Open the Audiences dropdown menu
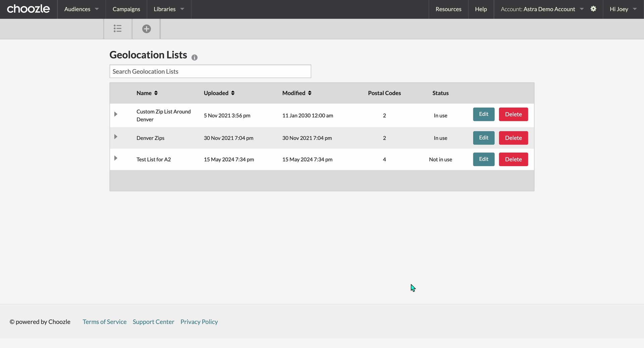 pos(81,9)
